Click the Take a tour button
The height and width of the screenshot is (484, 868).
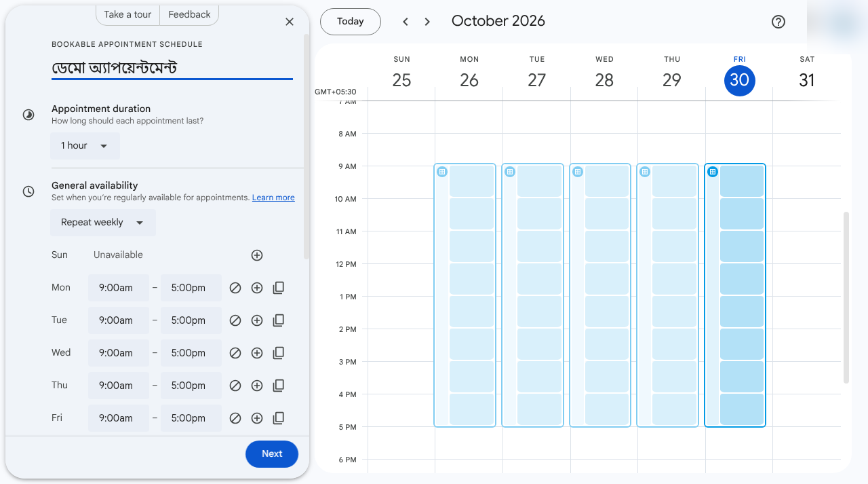128,14
